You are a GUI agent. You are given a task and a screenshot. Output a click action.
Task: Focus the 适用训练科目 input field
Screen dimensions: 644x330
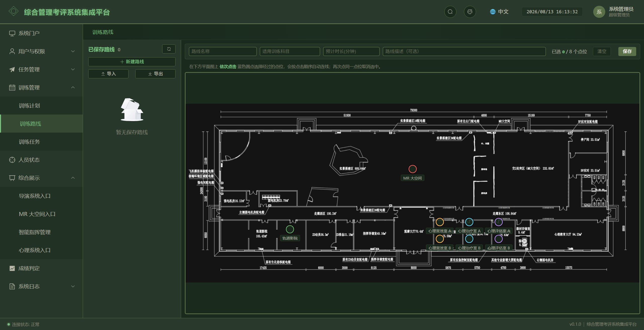(x=290, y=51)
